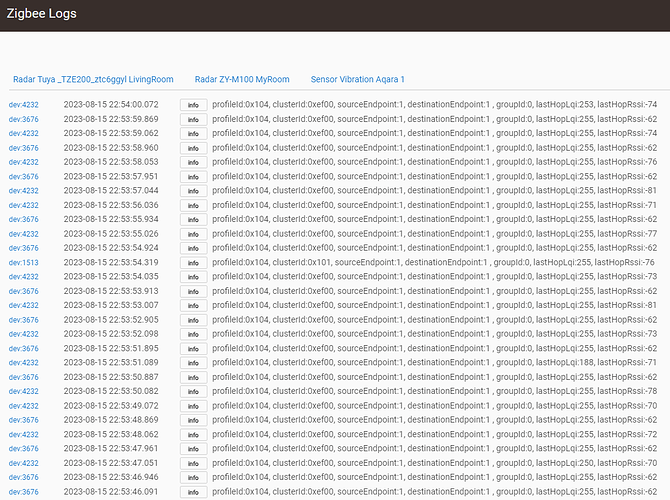Click info button for 22:53:56.036 entry

(x=194, y=206)
